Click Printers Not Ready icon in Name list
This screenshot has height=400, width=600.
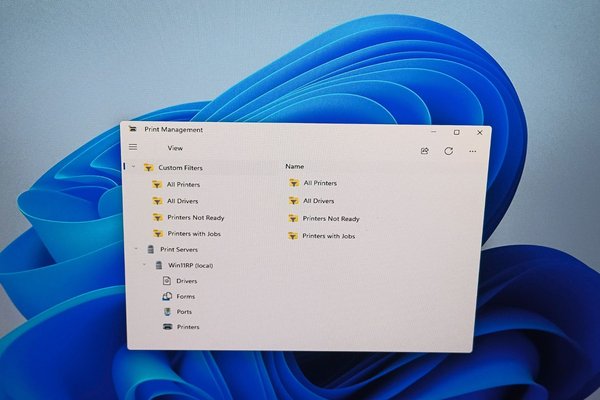click(293, 219)
